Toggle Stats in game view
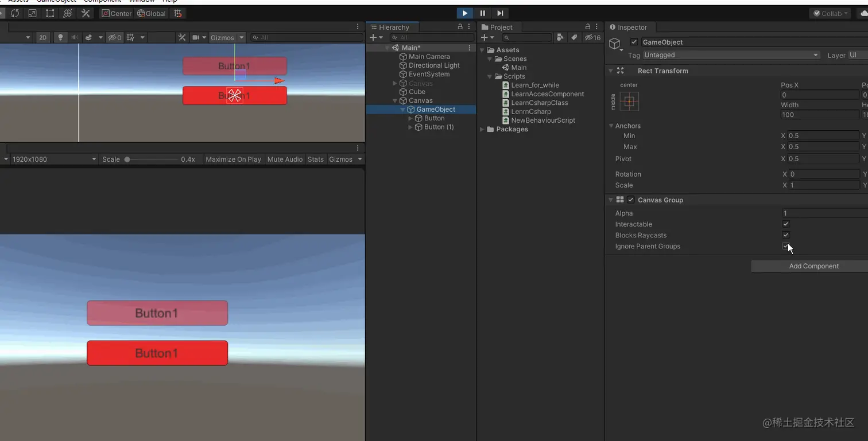Viewport: 868px width, 441px height. click(x=316, y=159)
